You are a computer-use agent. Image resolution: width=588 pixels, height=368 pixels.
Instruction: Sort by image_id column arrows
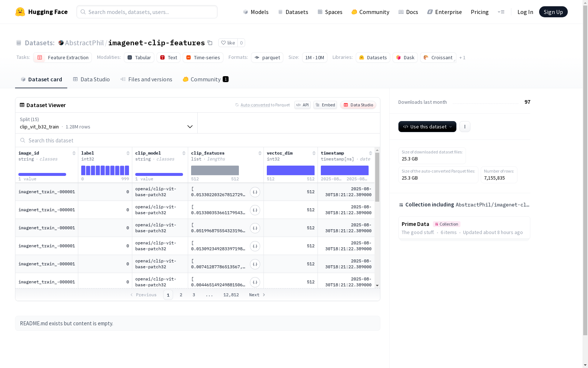tap(74, 153)
